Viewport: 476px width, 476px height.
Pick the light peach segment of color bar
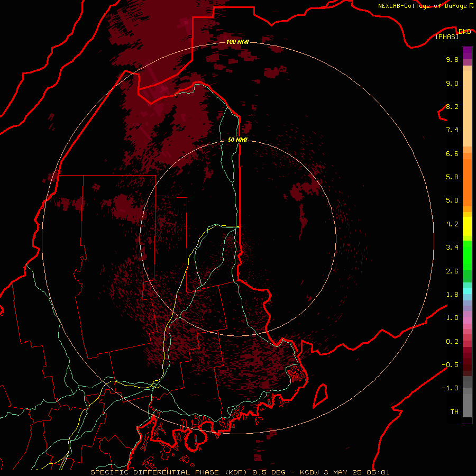click(x=467, y=109)
